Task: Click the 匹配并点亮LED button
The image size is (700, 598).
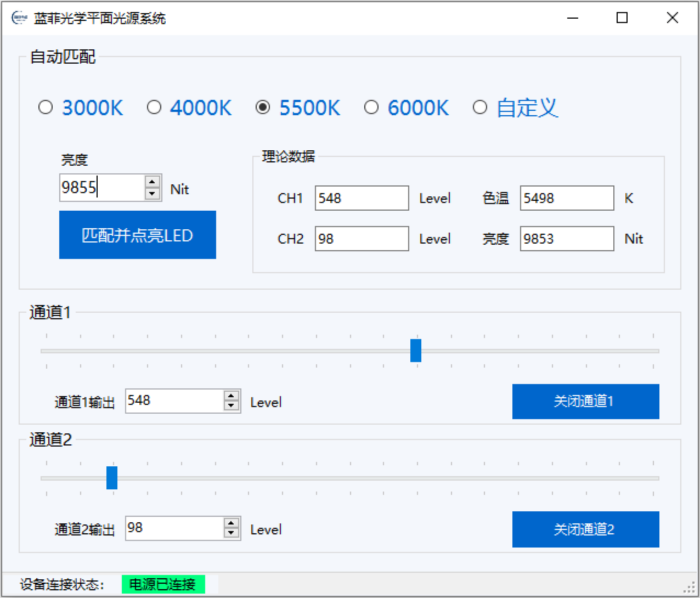Action: pos(137,235)
